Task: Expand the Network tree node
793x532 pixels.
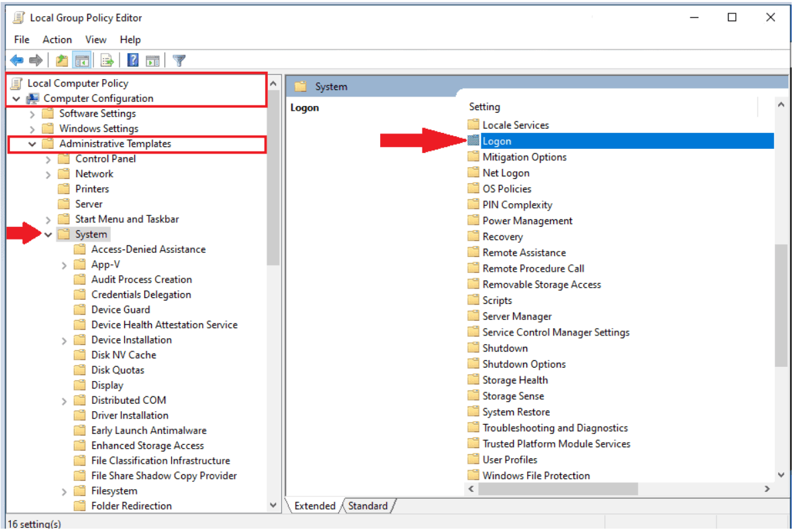Action: [47, 173]
